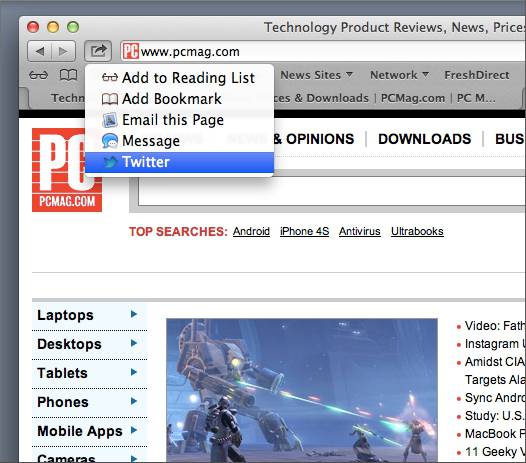The width and height of the screenshot is (526, 463).
Task: Open the Network bookmarks dropdown
Action: (399, 75)
